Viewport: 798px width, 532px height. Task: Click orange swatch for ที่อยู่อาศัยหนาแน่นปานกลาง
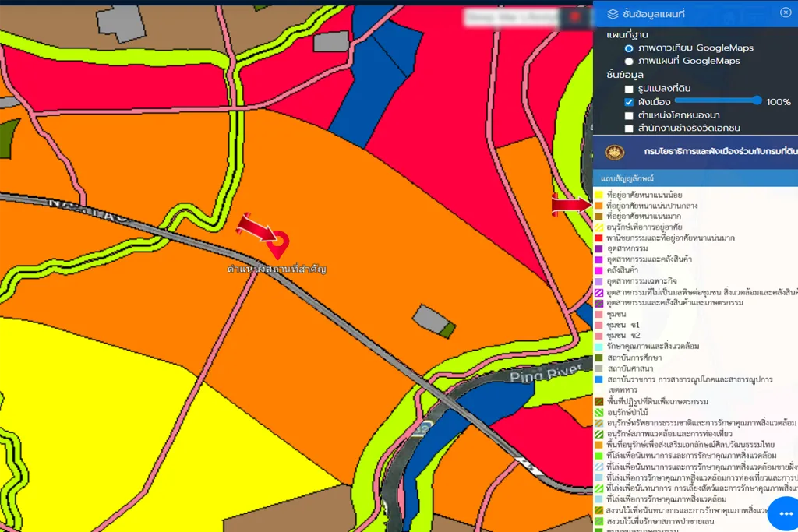[x=598, y=206]
